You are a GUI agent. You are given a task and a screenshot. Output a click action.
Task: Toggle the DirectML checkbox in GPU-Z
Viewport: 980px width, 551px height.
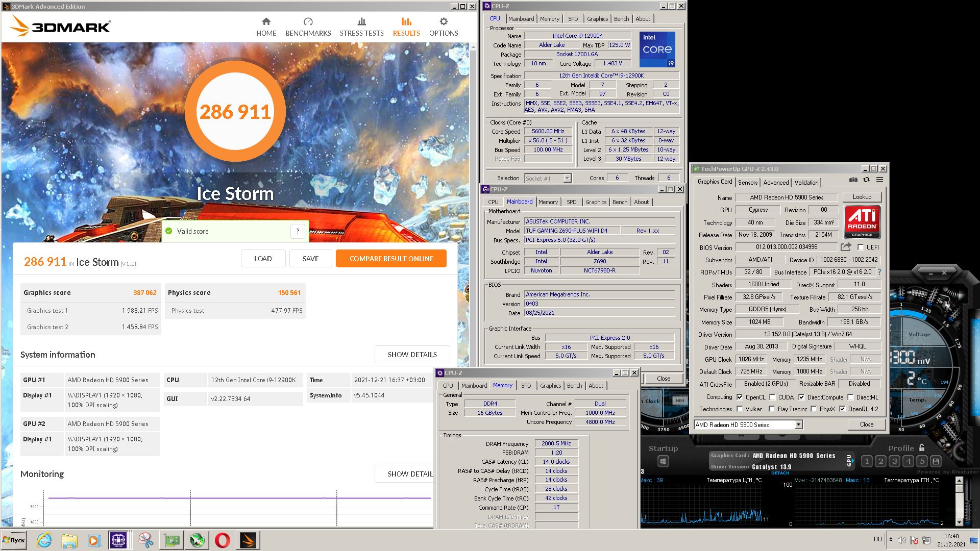850,397
